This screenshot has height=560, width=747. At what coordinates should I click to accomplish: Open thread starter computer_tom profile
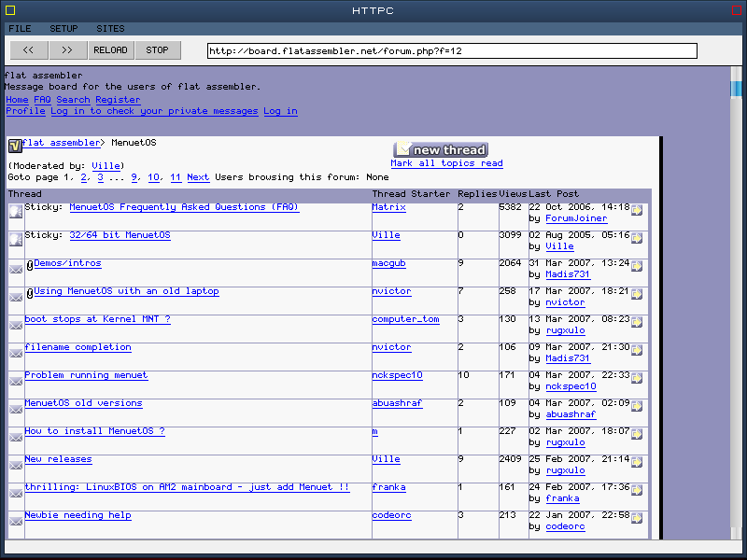tap(405, 319)
